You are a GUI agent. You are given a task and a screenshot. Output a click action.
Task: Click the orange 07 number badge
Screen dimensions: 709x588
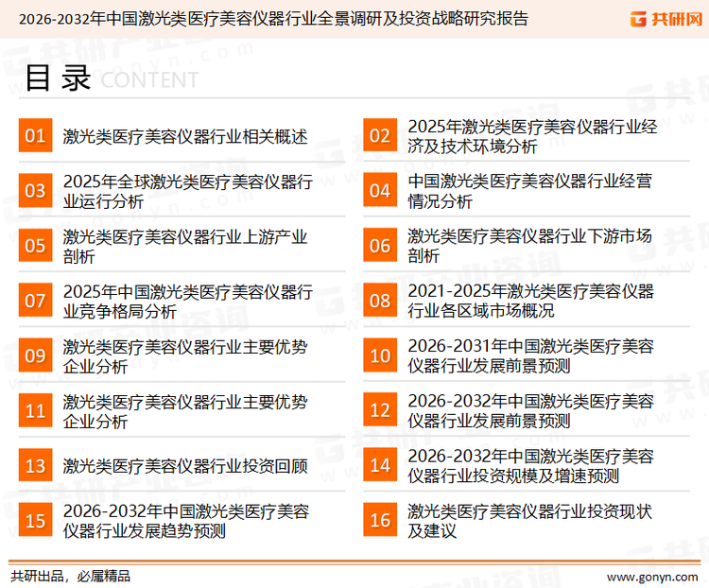(x=35, y=302)
